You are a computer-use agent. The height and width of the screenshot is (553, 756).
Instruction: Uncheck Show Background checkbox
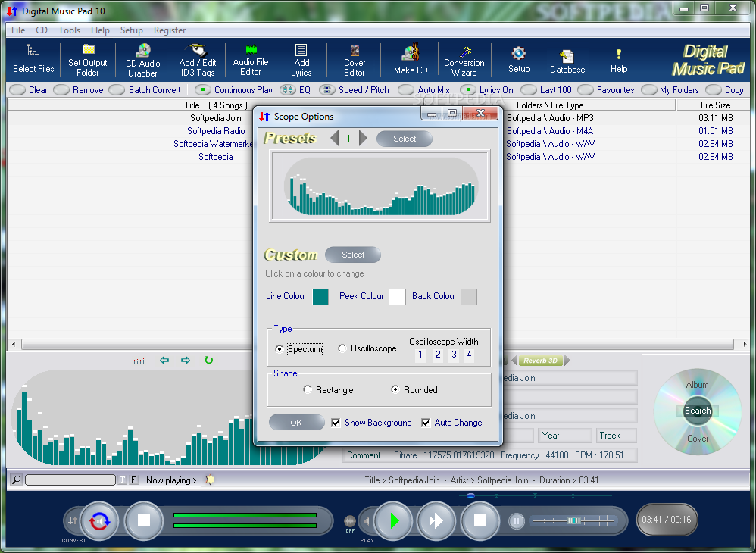click(336, 423)
